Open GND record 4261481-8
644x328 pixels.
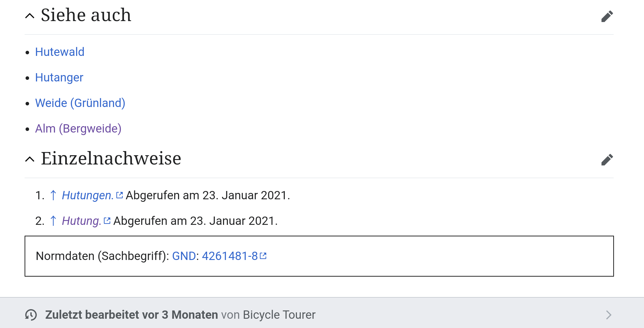229,256
